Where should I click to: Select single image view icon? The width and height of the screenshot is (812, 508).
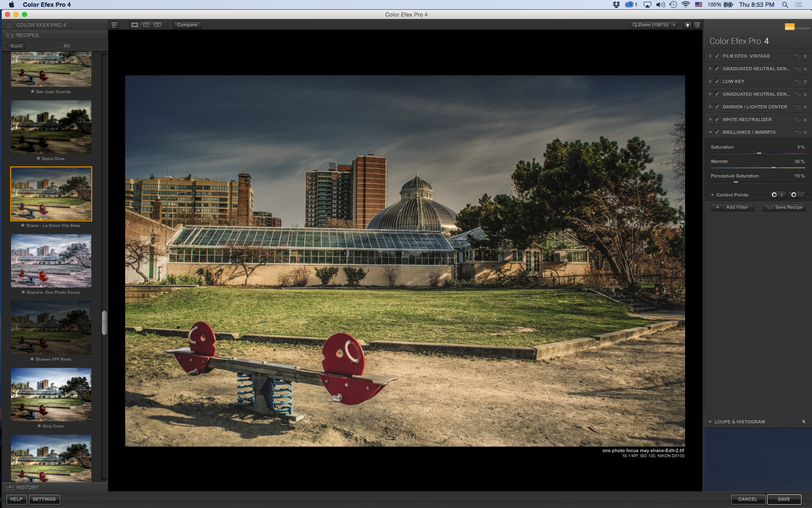(134, 25)
